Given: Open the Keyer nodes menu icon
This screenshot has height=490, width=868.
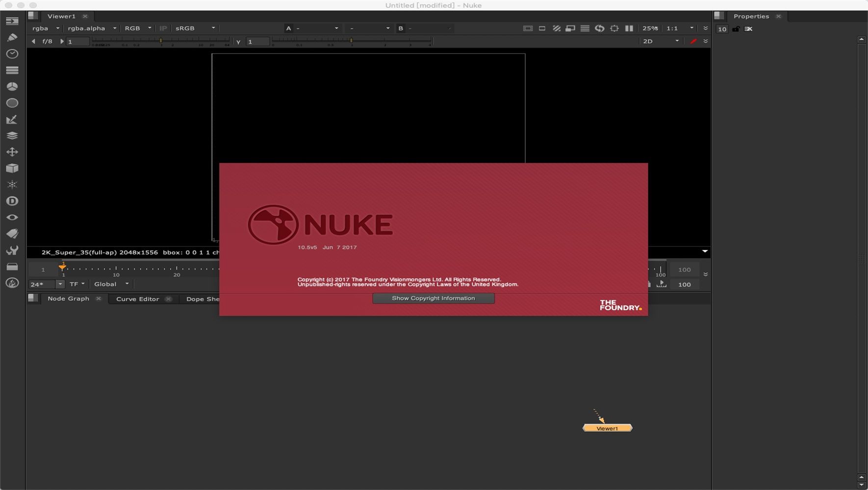Looking at the screenshot, I should [x=12, y=120].
